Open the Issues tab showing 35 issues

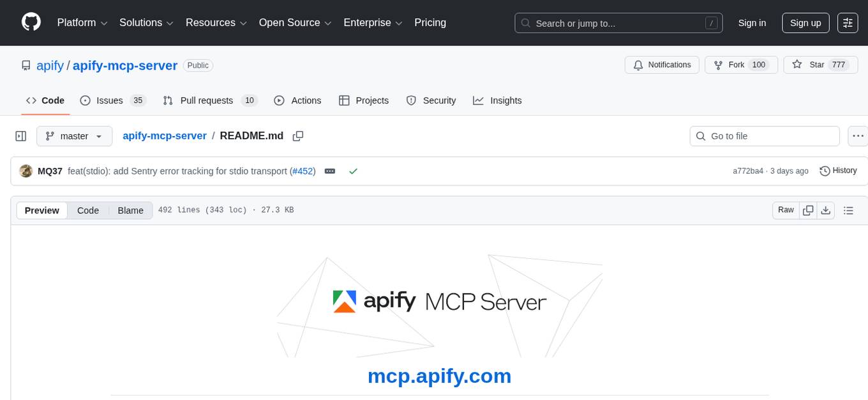109,100
